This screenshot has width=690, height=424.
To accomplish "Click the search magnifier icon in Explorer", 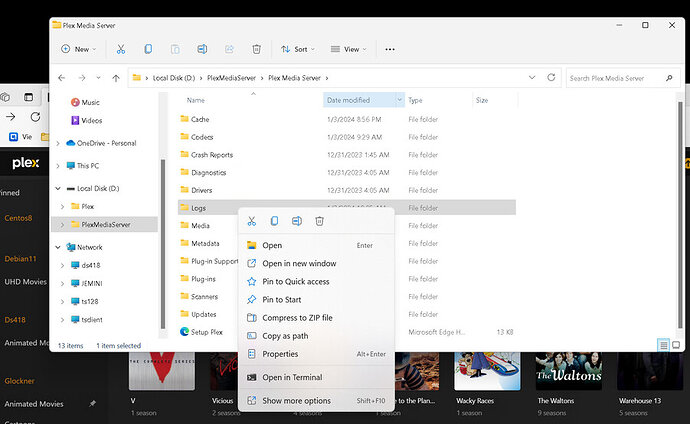I will tap(669, 78).
